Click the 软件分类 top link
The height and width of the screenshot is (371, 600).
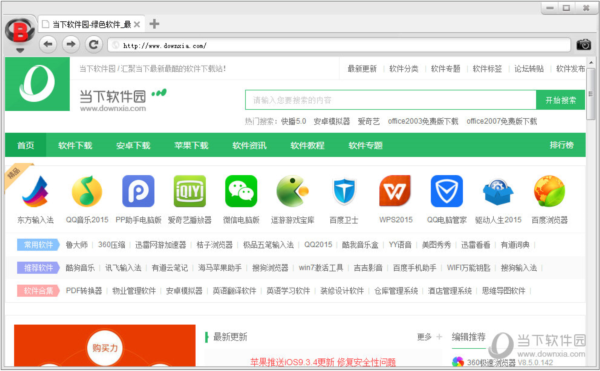tap(404, 69)
